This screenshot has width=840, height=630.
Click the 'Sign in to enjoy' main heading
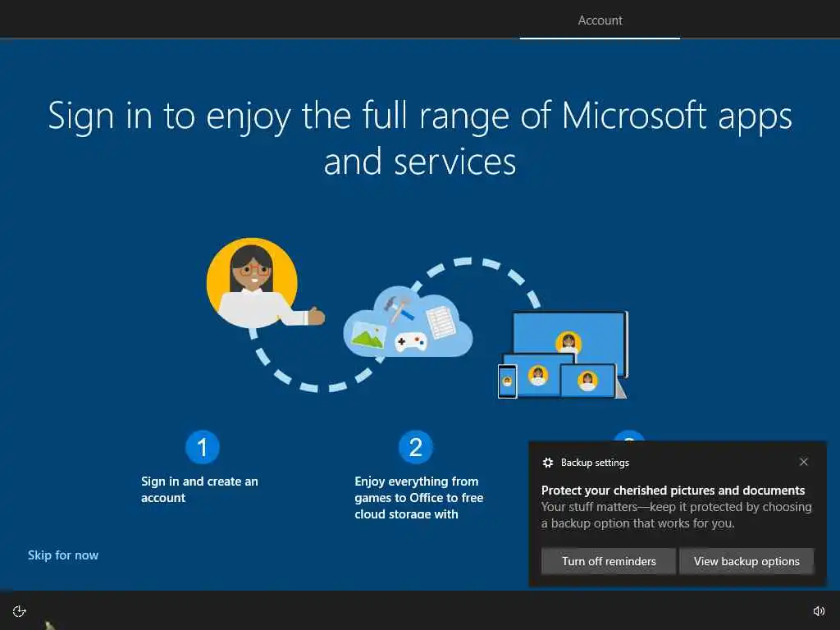tap(420, 138)
